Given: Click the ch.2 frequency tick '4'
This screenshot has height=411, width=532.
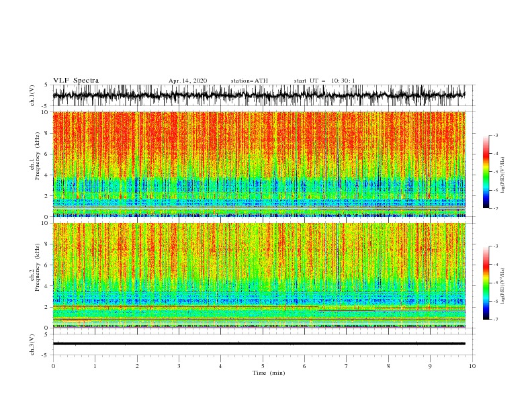Looking at the screenshot, I should (46, 286).
